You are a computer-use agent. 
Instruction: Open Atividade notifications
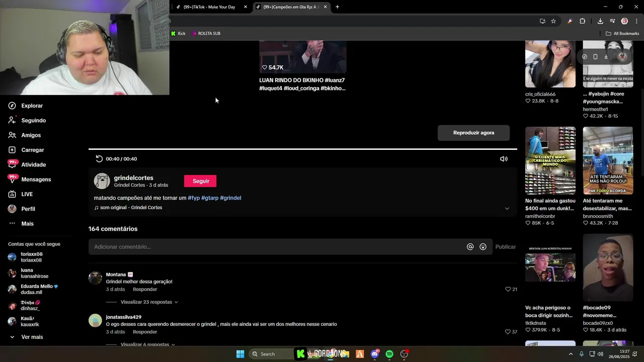click(x=27, y=164)
